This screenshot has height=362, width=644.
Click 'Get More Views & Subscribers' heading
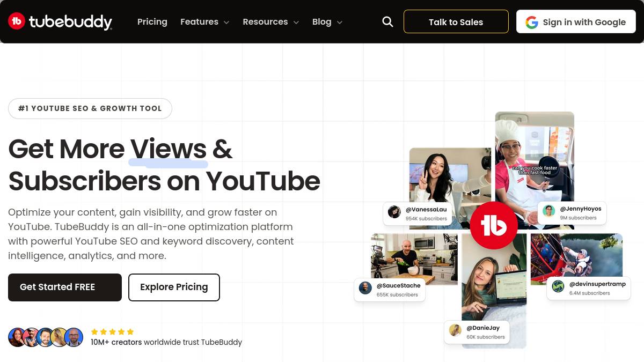164,165
